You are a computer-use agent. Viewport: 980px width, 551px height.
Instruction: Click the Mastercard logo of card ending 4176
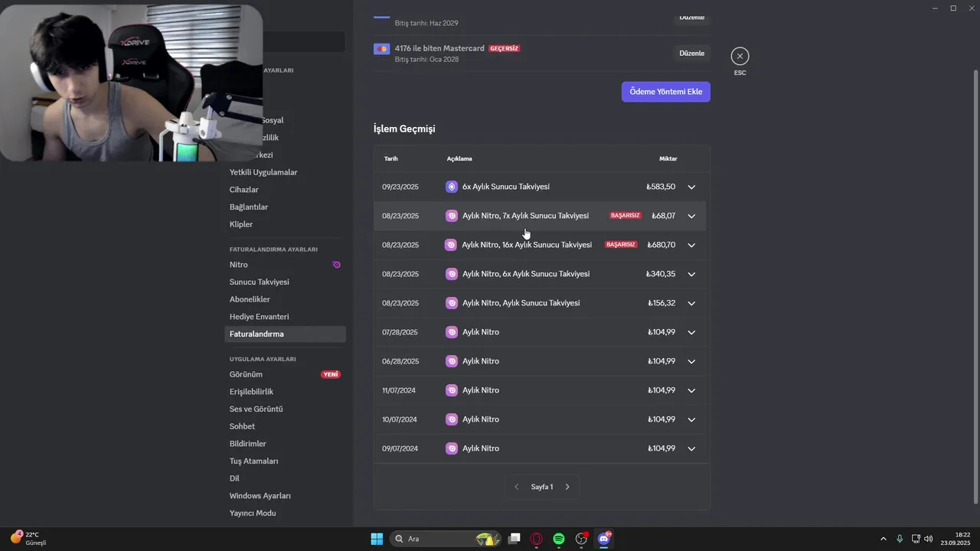coord(381,49)
